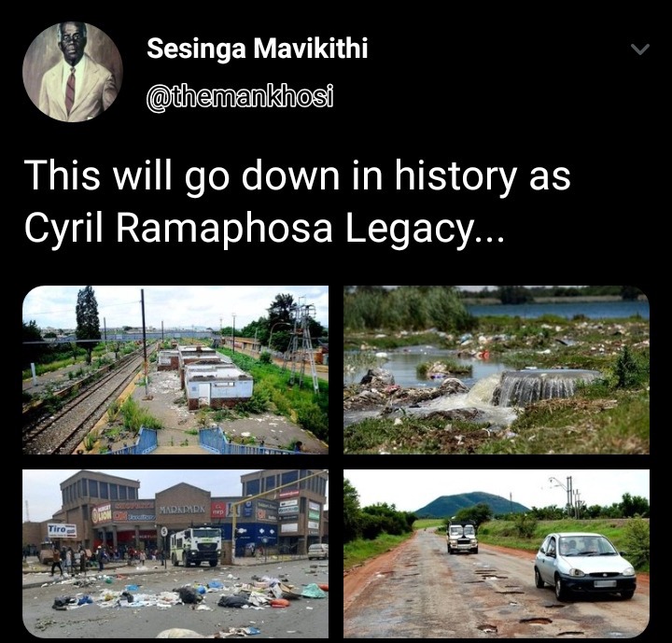Click the Tiro sign on the shopping centre
Image resolution: width=672 pixels, height=643 pixels.
tap(62, 530)
